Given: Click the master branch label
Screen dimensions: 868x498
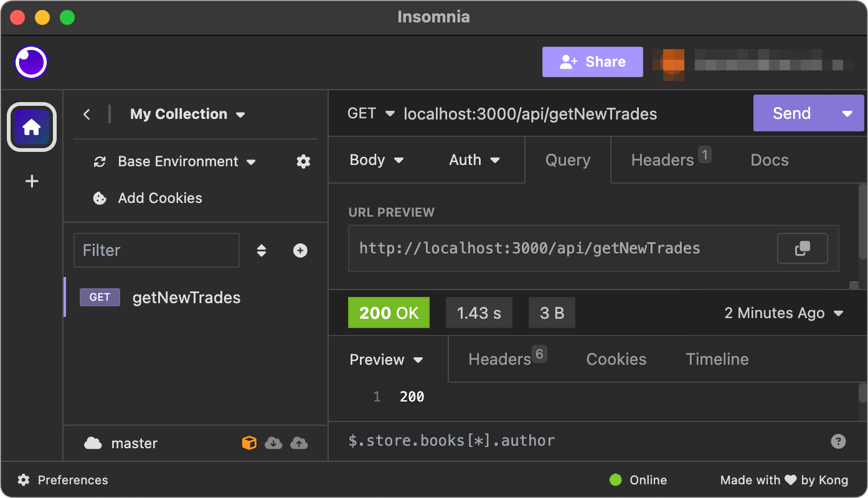Looking at the screenshot, I should [134, 443].
